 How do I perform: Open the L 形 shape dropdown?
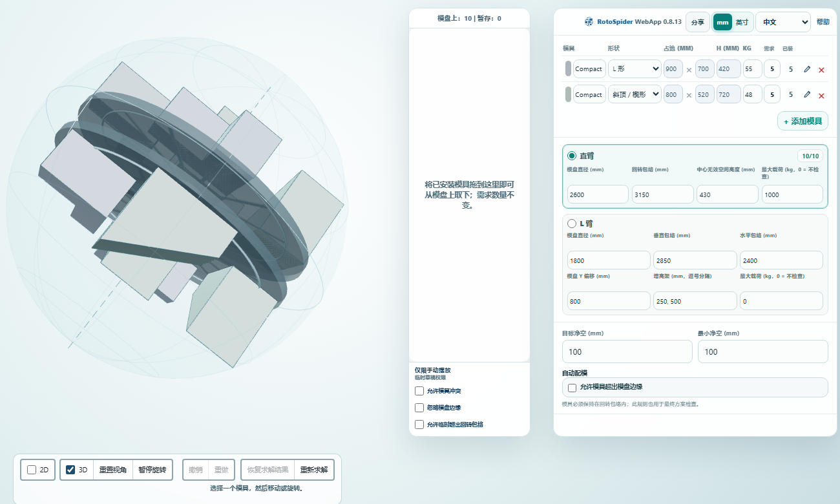(x=635, y=68)
